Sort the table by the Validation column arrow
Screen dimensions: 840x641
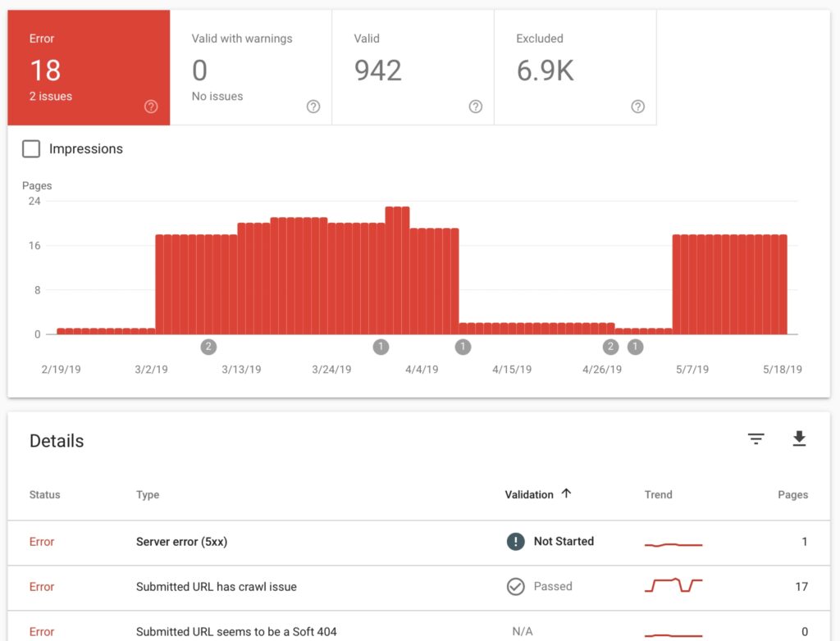tap(566, 494)
